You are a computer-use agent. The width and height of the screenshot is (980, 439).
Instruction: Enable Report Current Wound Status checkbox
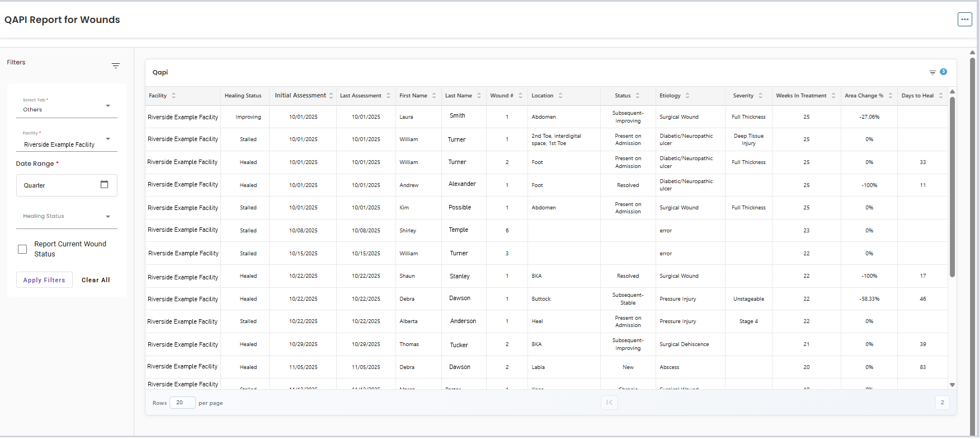22,249
